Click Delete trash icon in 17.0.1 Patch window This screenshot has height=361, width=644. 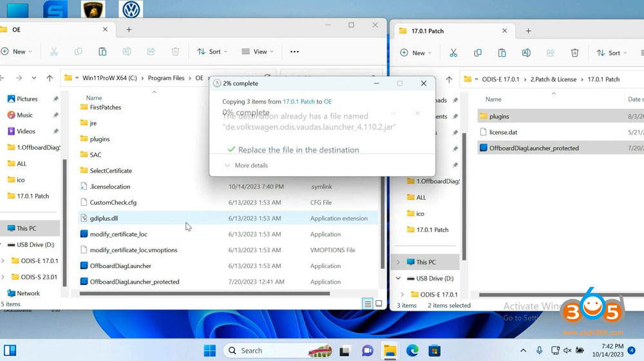coord(574,53)
